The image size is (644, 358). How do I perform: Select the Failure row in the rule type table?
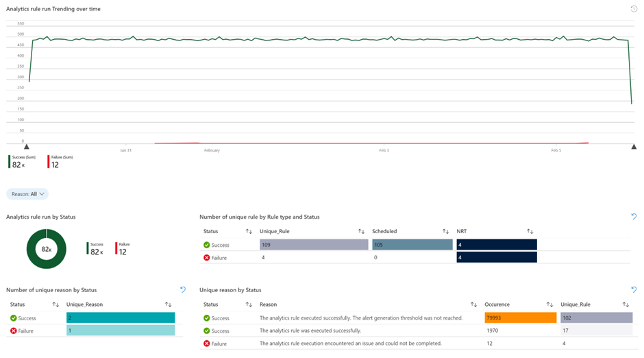coord(220,258)
